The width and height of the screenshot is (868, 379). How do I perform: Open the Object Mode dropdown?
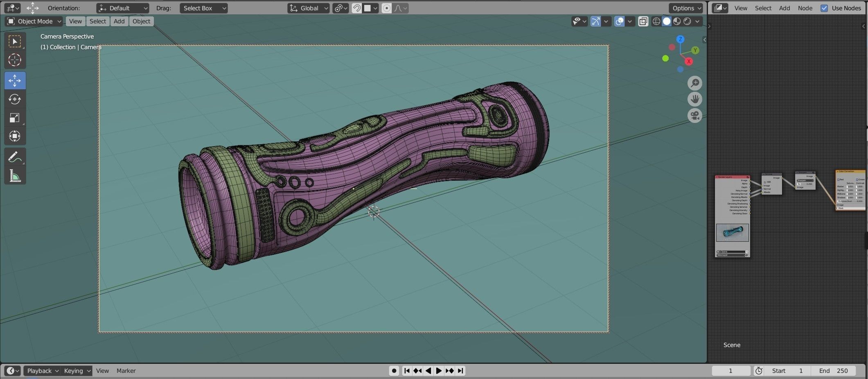click(x=34, y=21)
